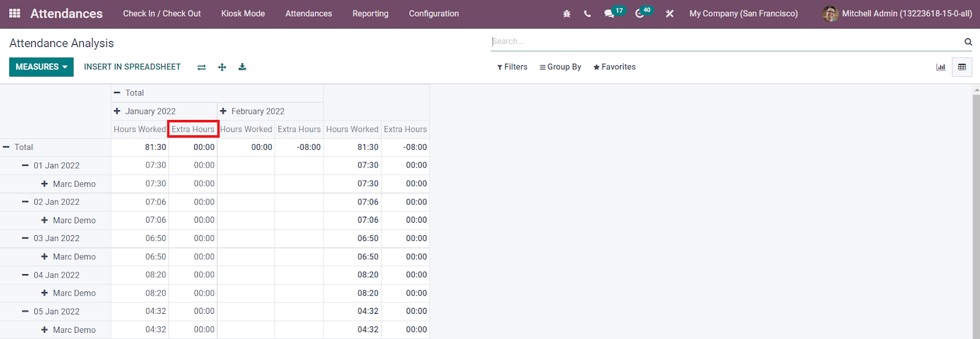Click the debug bug icon
Screen dimensions: 980x339
point(567,13)
